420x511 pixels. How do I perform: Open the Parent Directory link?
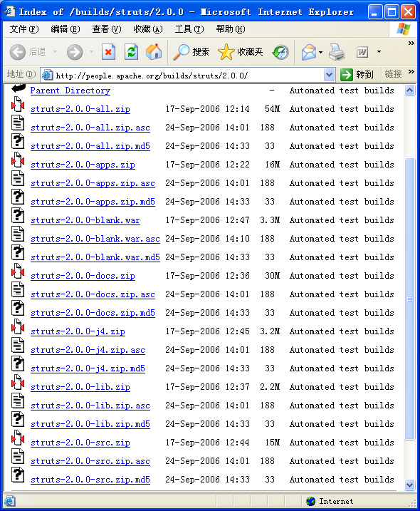[70, 91]
